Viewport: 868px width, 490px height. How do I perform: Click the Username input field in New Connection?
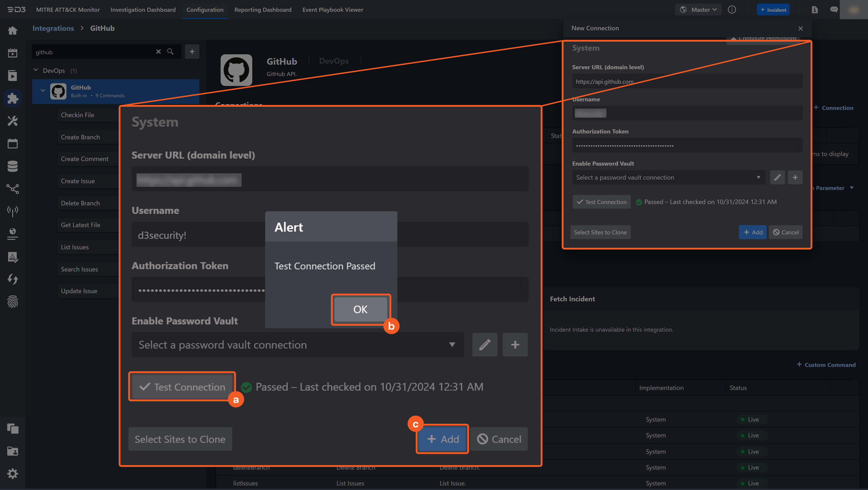point(687,113)
